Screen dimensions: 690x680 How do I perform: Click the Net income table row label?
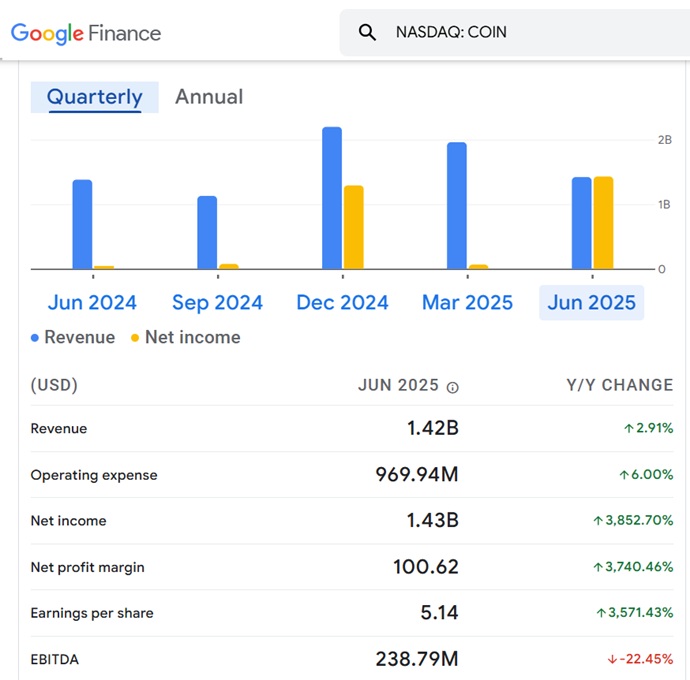[68, 521]
